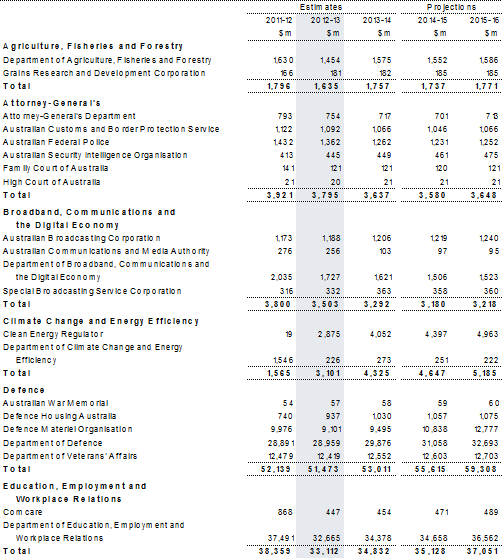The width and height of the screenshot is (504, 558).
Task: Select the 'Education, Employment and' heading line
Action: click(75, 486)
